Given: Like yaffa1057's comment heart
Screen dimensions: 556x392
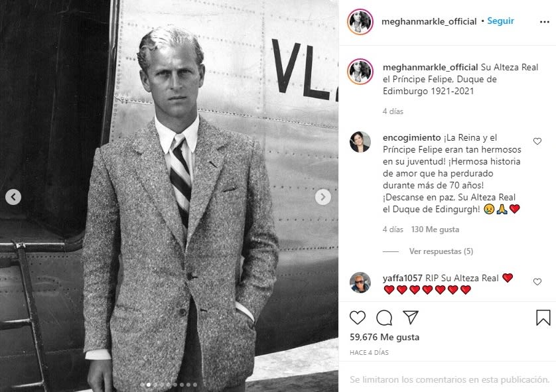Looking at the screenshot, I should pos(537,282).
